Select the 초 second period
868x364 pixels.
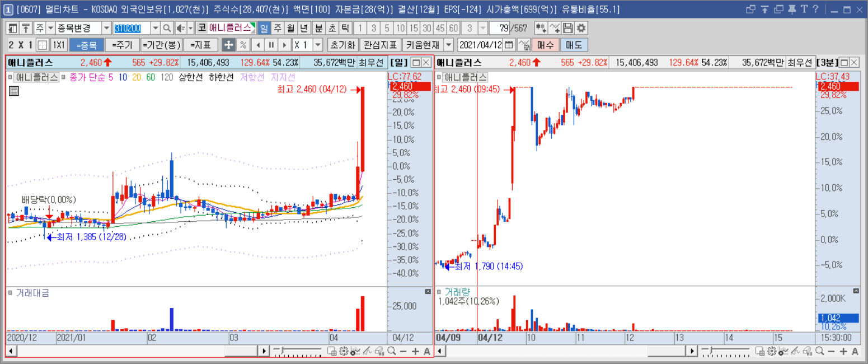[x=332, y=28]
